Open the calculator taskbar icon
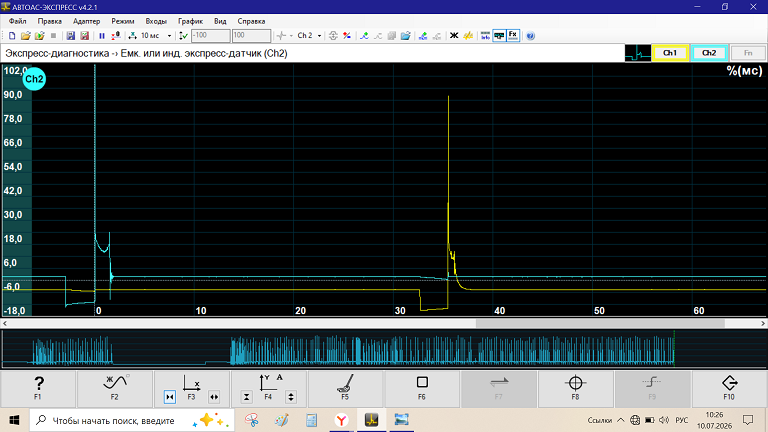Screen dimensions: 768x432 pyautogui.click(x=312, y=420)
